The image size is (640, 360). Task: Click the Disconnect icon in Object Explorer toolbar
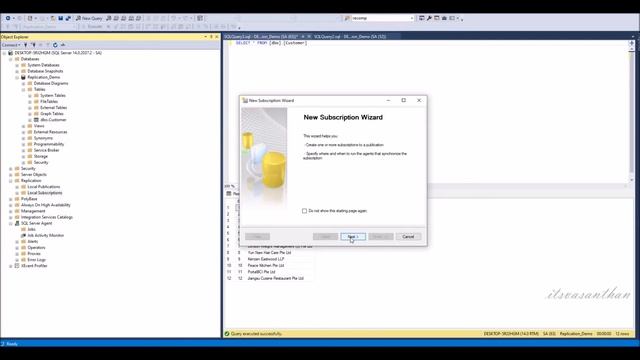pyautogui.click(x=33, y=45)
